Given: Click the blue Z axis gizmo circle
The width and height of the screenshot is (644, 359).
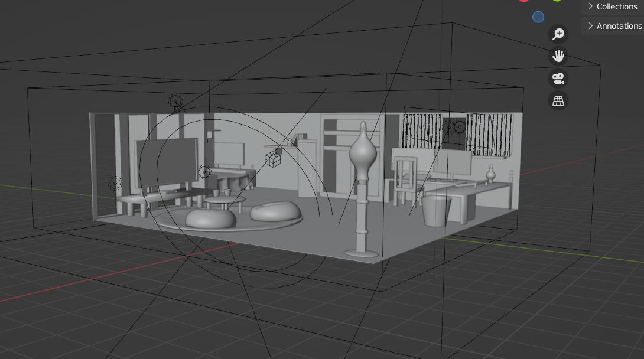Looking at the screenshot, I should pyautogui.click(x=538, y=17).
